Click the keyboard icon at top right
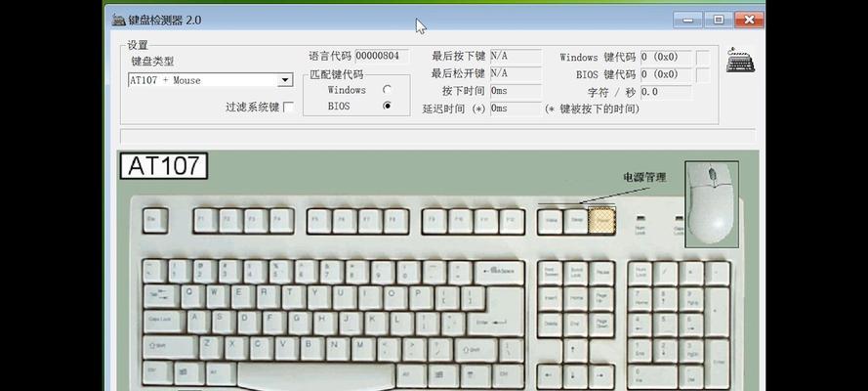This screenshot has width=868, height=391. coord(739,61)
